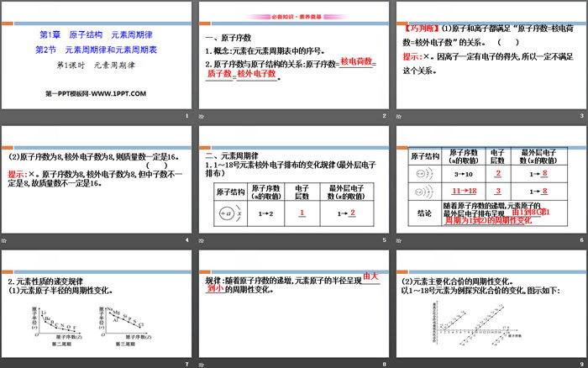Click slide number label 8

click(385, 364)
